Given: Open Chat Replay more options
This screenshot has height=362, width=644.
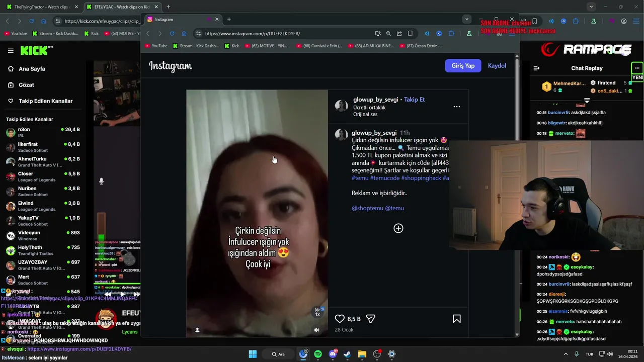Looking at the screenshot, I should [637, 68].
